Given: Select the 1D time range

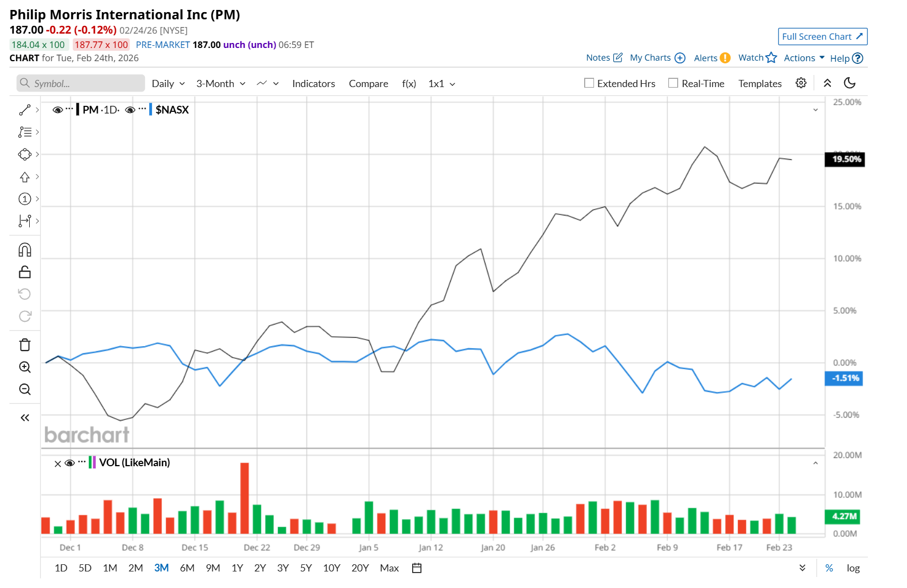Looking at the screenshot, I should tap(61, 568).
